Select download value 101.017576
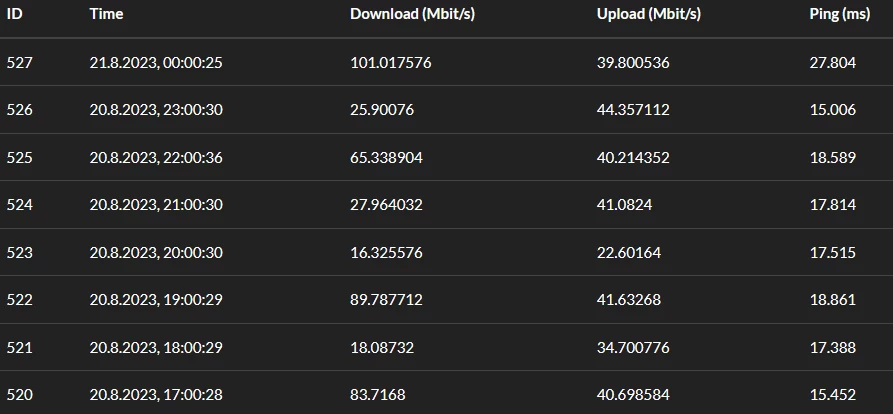 (391, 62)
